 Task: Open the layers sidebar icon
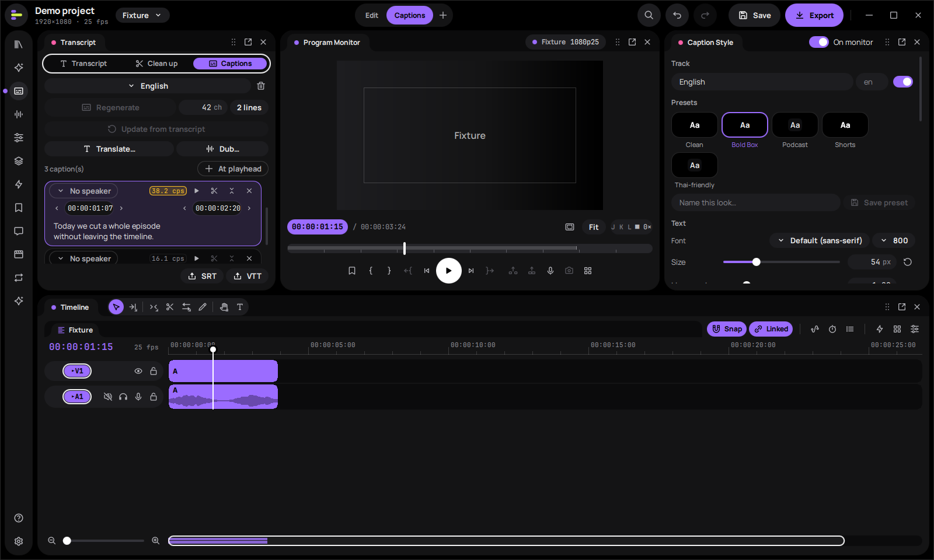click(x=19, y=161)
